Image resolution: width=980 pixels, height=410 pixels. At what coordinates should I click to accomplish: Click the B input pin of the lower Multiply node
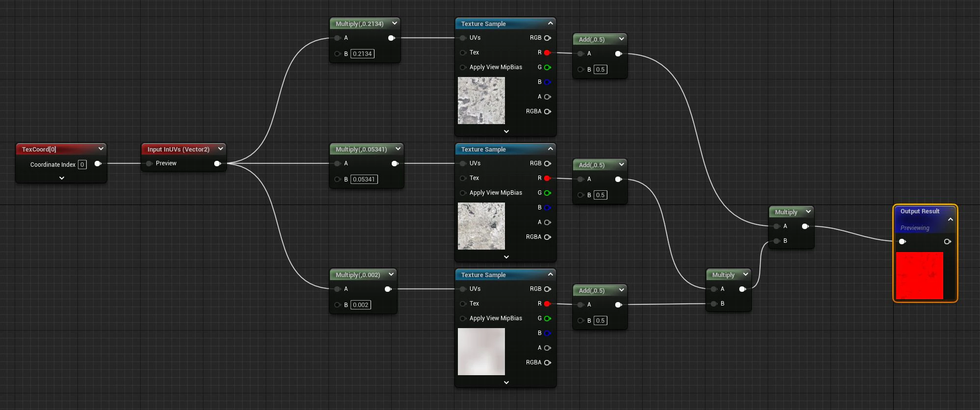pos(714,304)
